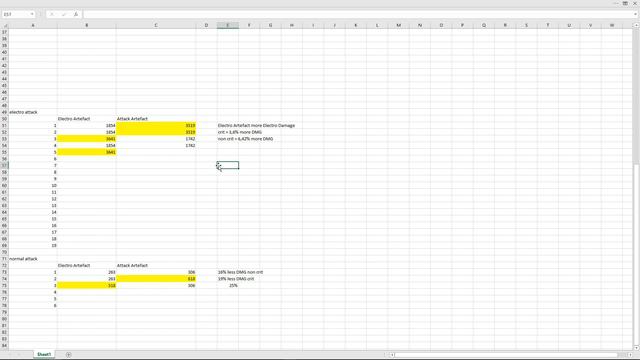This screenshot has width=640, height=360.
Task: Select 'Attack Artefact' header in row 50
Action: click(x=156, y=119)
